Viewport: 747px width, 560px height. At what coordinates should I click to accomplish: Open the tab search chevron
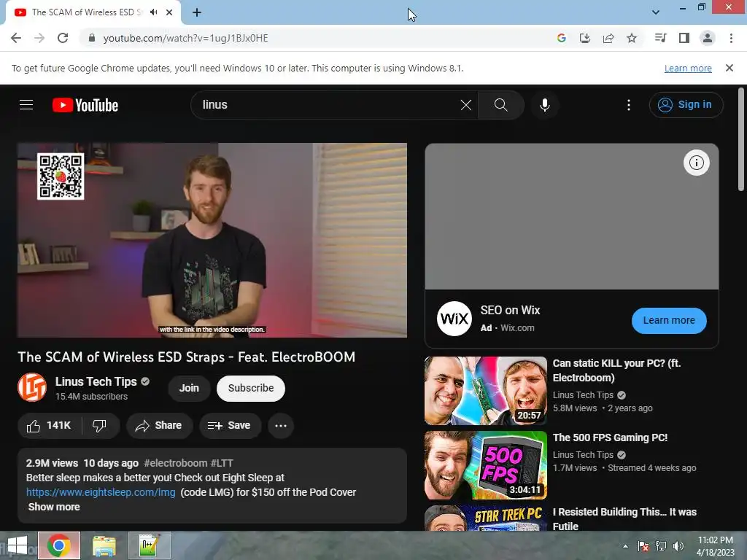click(x=656, y=12)
